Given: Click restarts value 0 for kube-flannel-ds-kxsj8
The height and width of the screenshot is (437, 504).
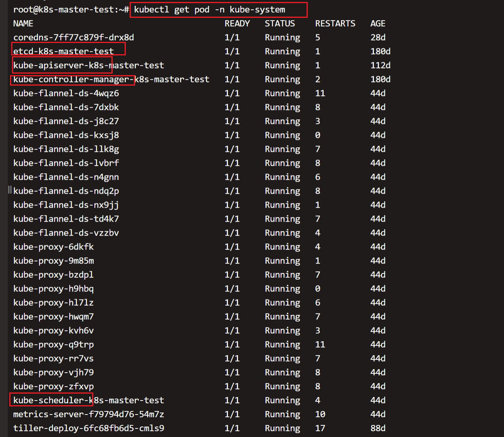Looking at the screenshot, I should [317, 135].
